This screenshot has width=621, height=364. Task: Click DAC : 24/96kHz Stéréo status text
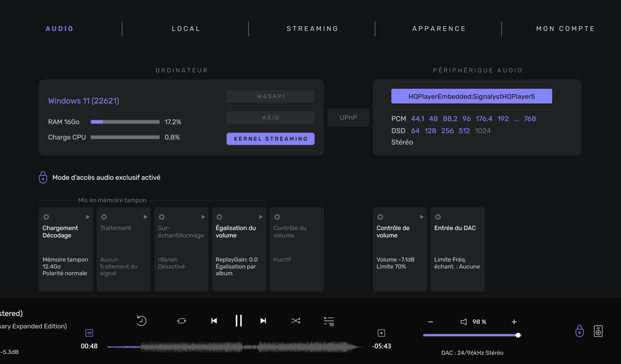(472, 353)
